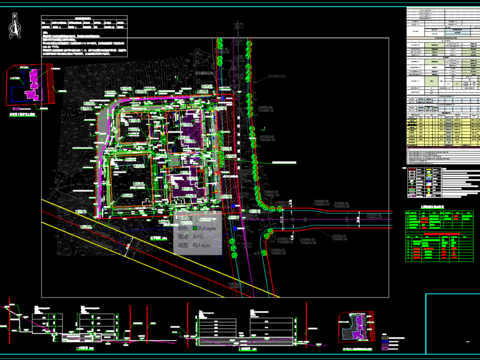Click the blue square marker near the road junction
Screen dimensions: 480x360
[235, 229]
